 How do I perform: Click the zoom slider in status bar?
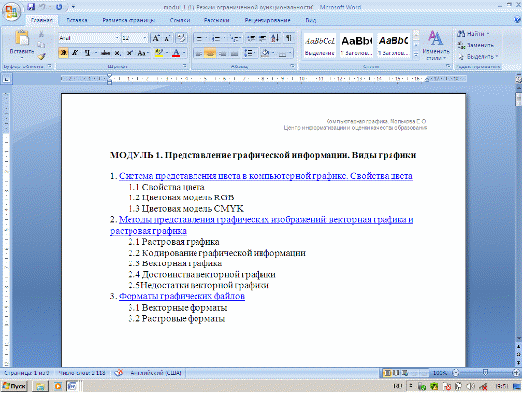486,373
